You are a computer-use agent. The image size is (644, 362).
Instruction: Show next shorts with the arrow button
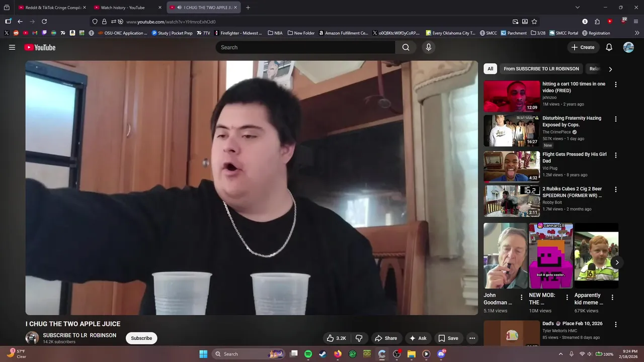[x=617, y=262]
